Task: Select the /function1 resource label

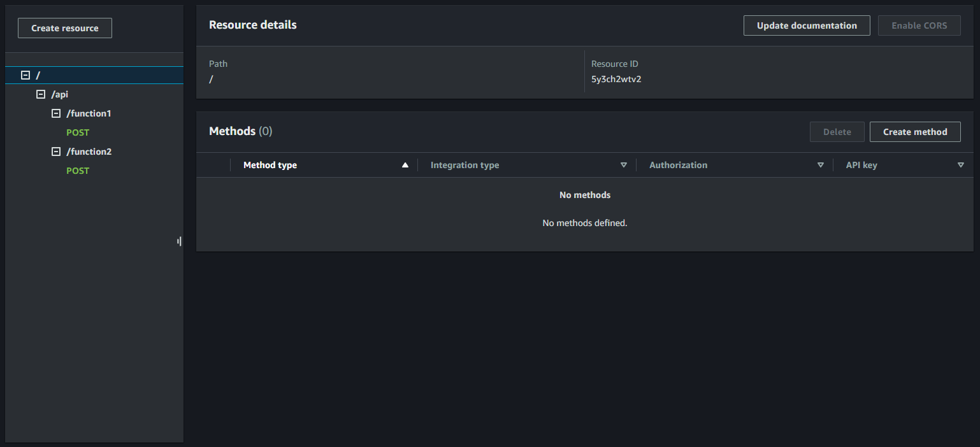Action: coord(89,113)
